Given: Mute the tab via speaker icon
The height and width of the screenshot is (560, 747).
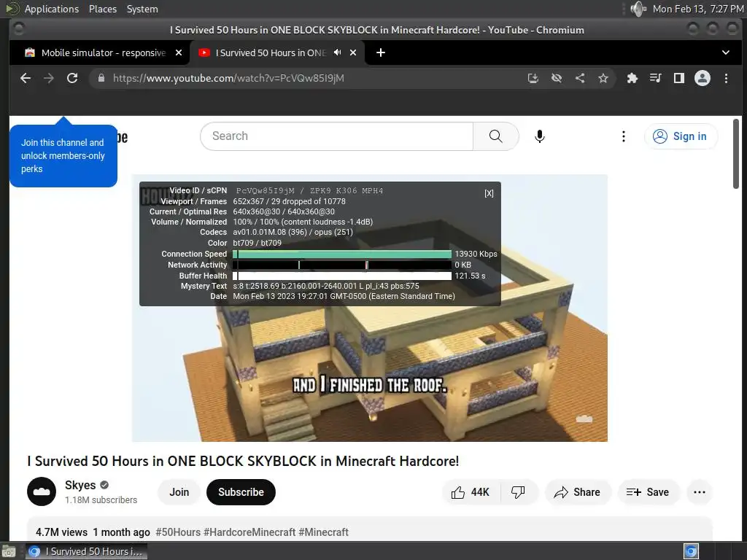Looking at the screenshot, I should click(x=337, y=52).
